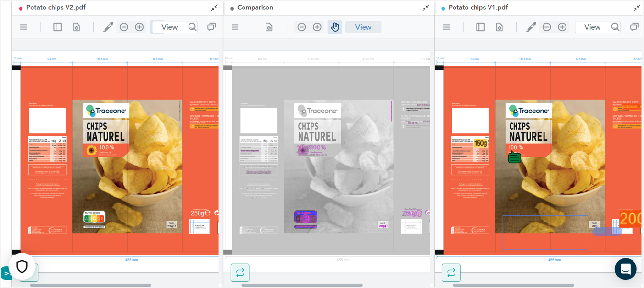This screenshot has width=644, height=288.
Task: Click the green comment marker on V1 artwork
Action: pos(514,158)
